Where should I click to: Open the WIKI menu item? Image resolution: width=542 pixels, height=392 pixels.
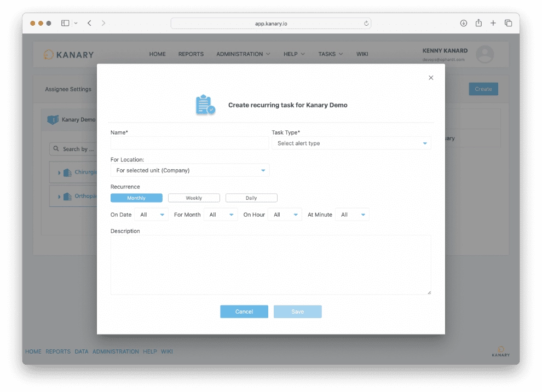point(362,54)
